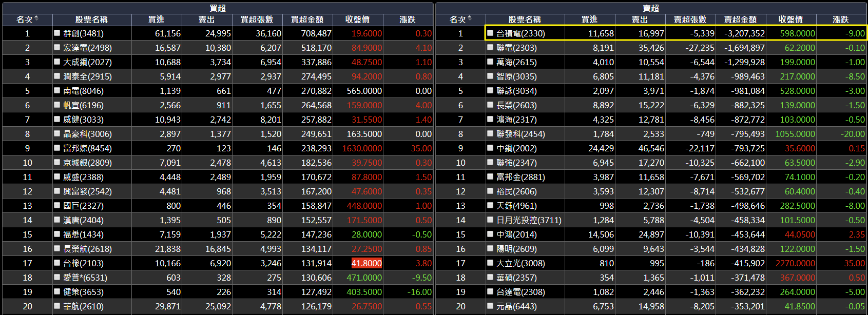
Task: Open stock 華碩(2357) row
Action: coord(651,277)
